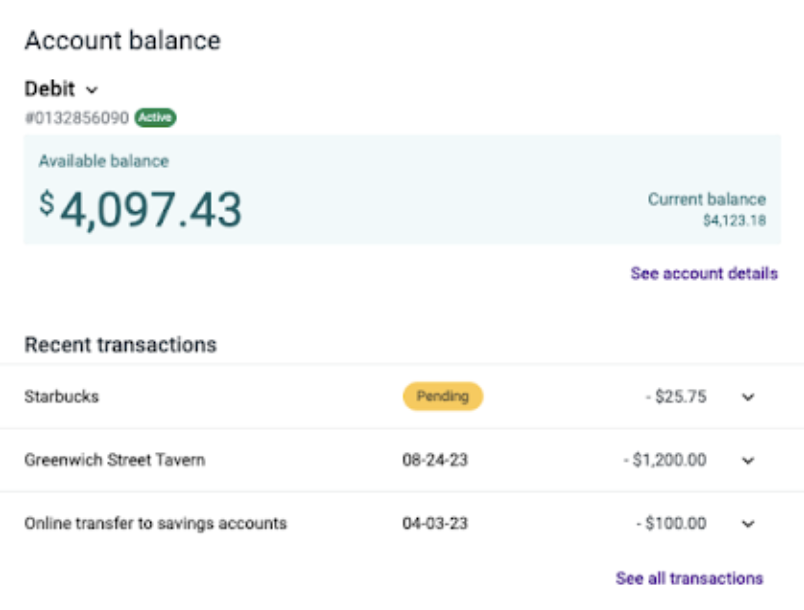Click the account number 0132856090

[x=76, y=115]
